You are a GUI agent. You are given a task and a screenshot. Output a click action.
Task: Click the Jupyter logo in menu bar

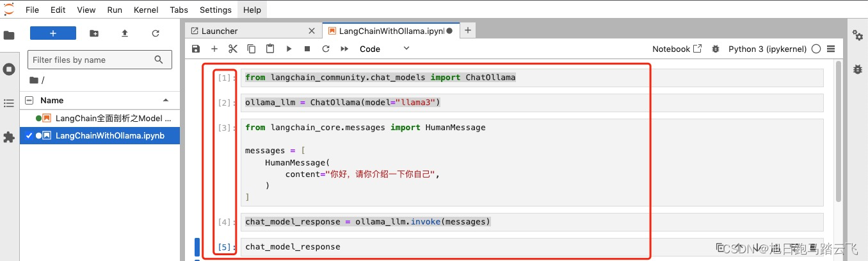click(9, 10)
